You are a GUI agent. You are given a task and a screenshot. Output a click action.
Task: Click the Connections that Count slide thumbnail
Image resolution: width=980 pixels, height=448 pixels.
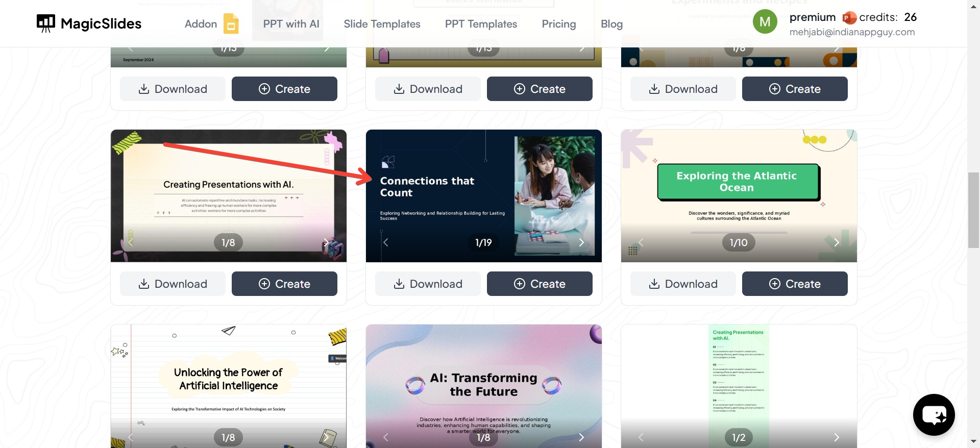(x=484, y=196)
